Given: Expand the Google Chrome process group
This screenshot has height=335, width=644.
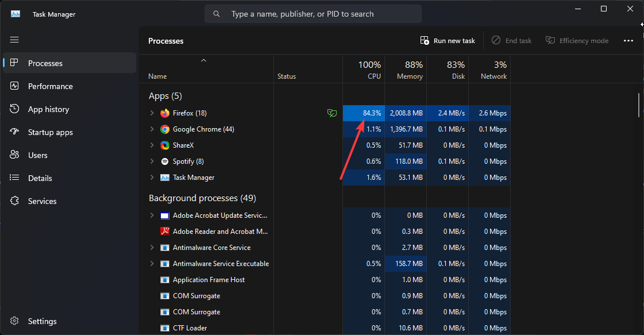Looking at the screenshot, I should pyautogui.click(x=152, y=129).
